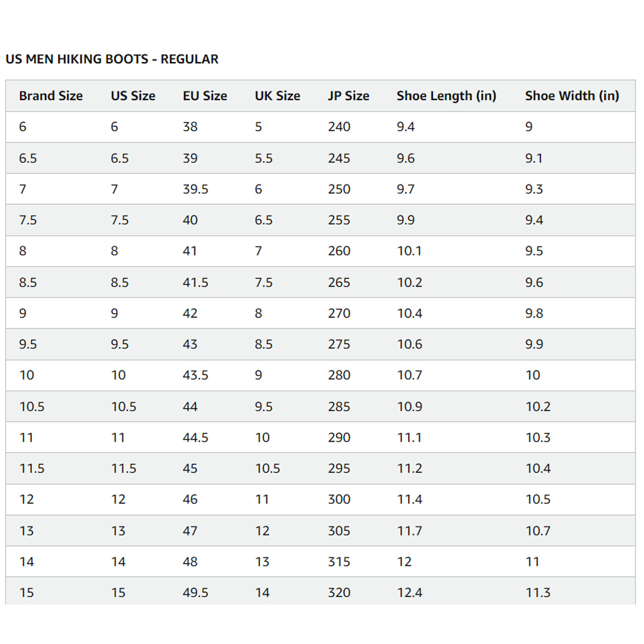Click the JP Size column header
644x644 pixels.
[348, 96]
